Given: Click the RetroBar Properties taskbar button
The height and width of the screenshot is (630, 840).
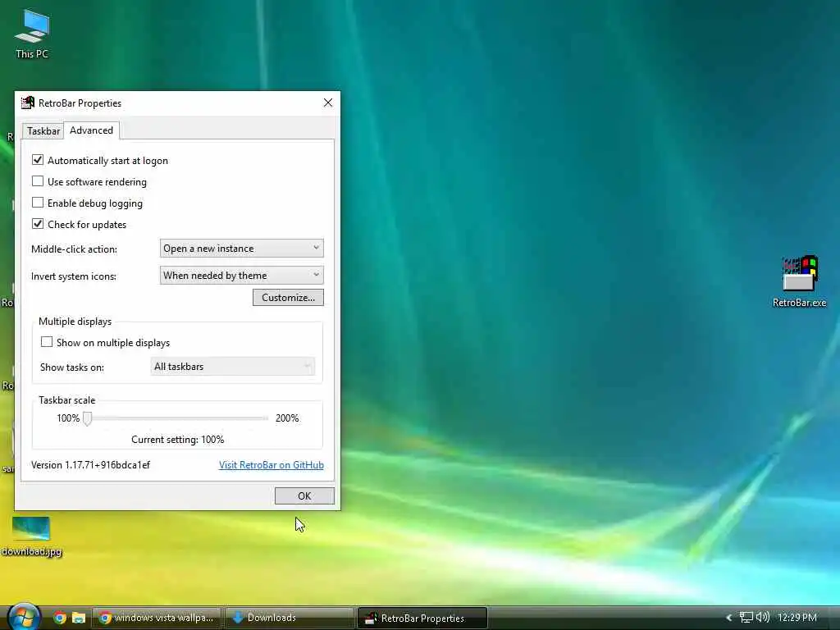Looking at the screenshot, I should 422,618.
